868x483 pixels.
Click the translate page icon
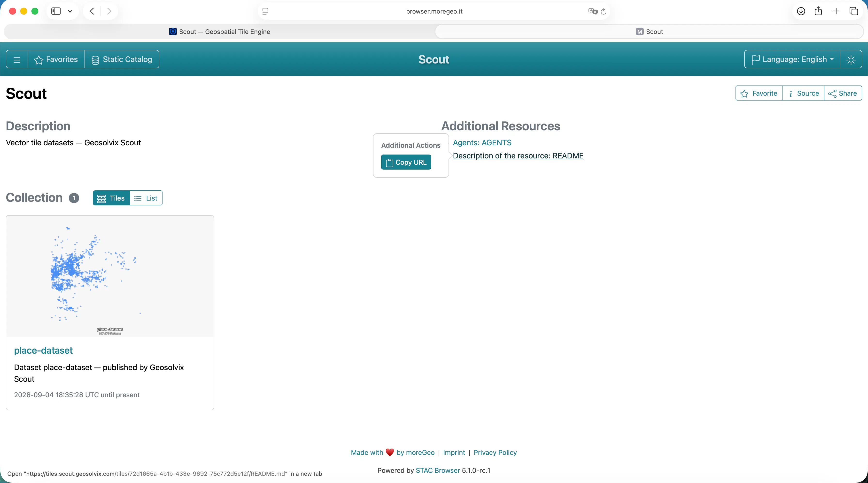pos(593,11)
